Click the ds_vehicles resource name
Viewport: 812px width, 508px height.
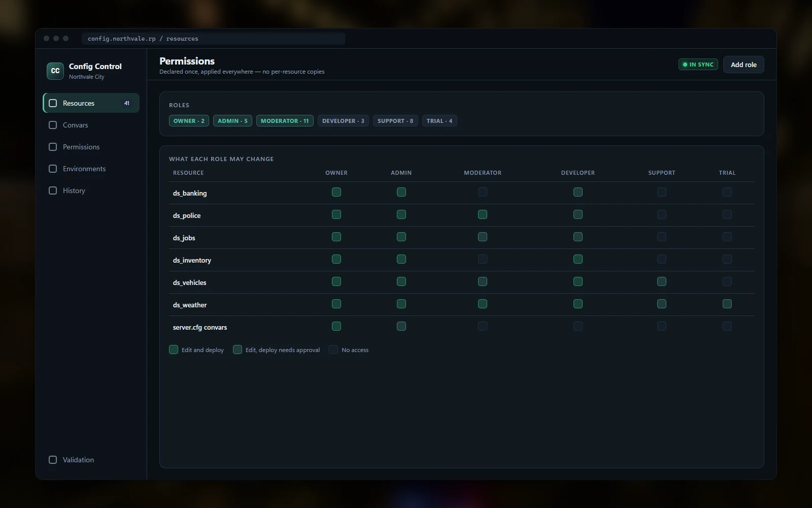point(190,282)
